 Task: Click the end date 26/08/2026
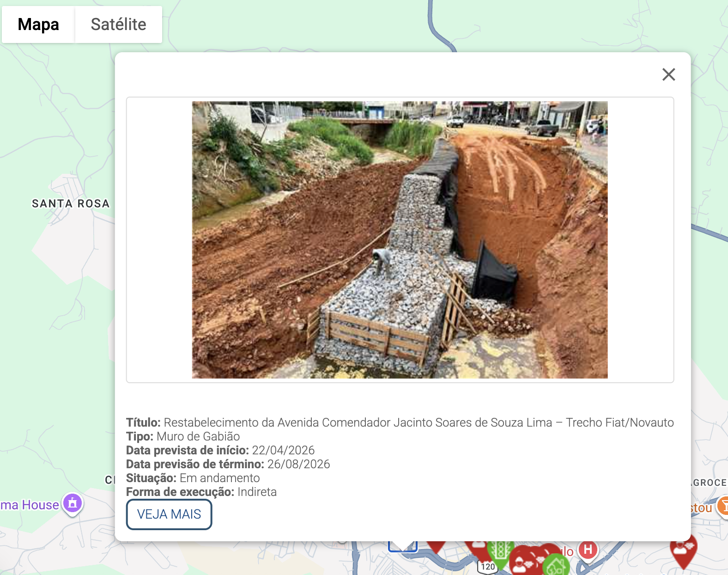299,464
